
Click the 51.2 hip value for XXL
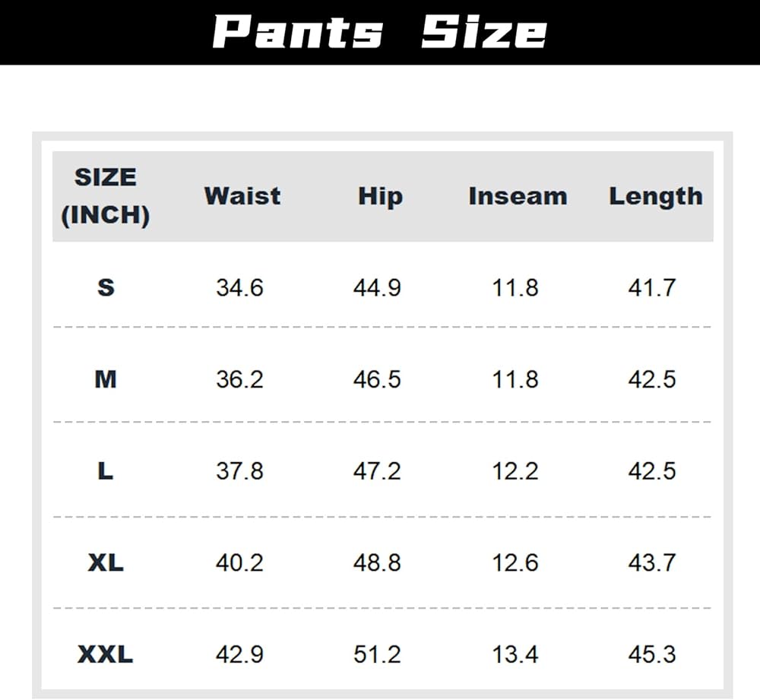pos(377,654)
